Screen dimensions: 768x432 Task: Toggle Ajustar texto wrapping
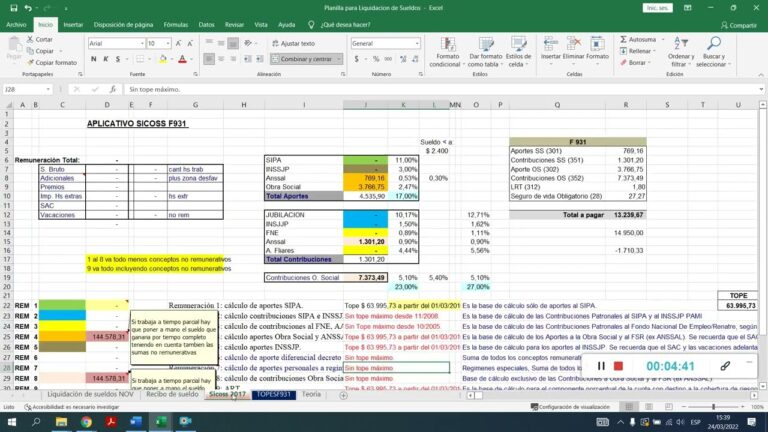[293, 44]
